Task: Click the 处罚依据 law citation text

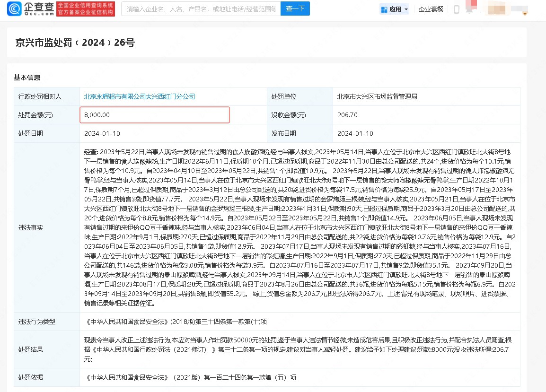Action: click(x=192, y=377)
